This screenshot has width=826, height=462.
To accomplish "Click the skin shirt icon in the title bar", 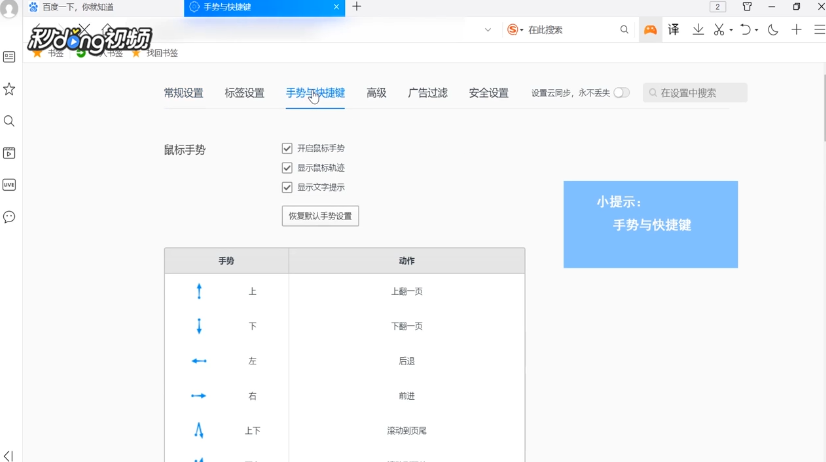I will 747,7.
